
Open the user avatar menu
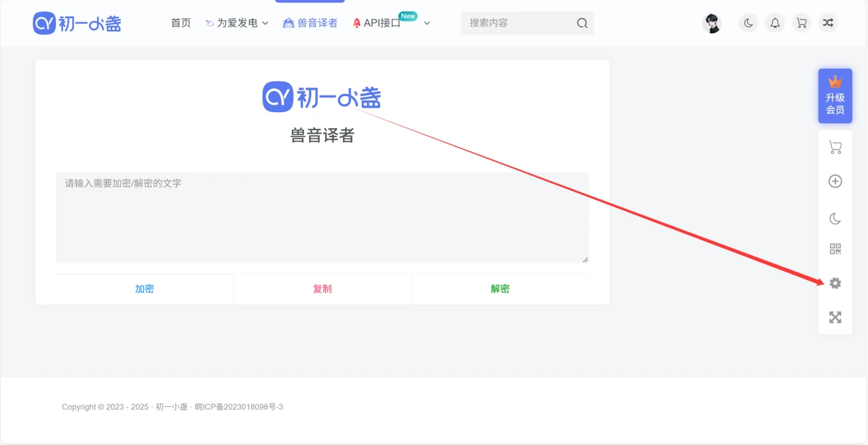point(712,23)
